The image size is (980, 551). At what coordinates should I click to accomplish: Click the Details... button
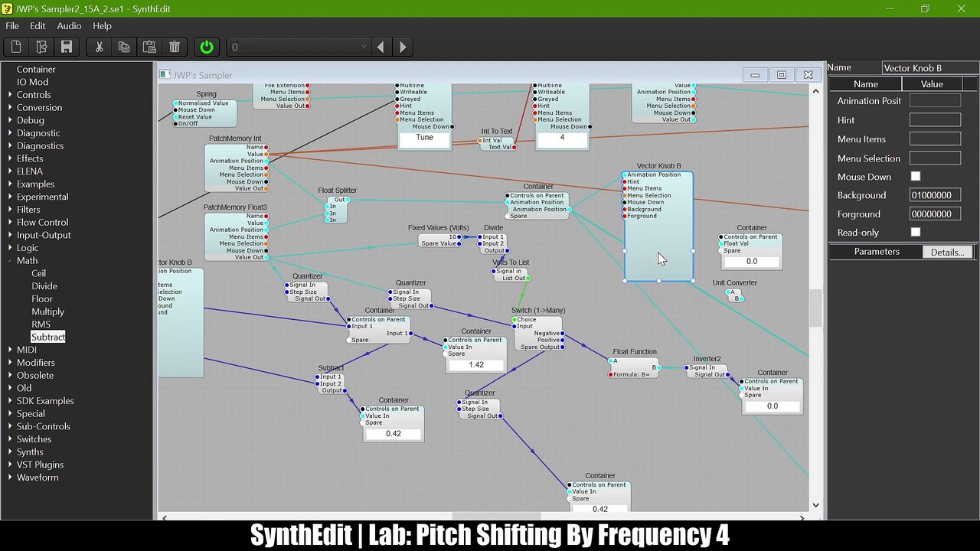coord(948,253)
